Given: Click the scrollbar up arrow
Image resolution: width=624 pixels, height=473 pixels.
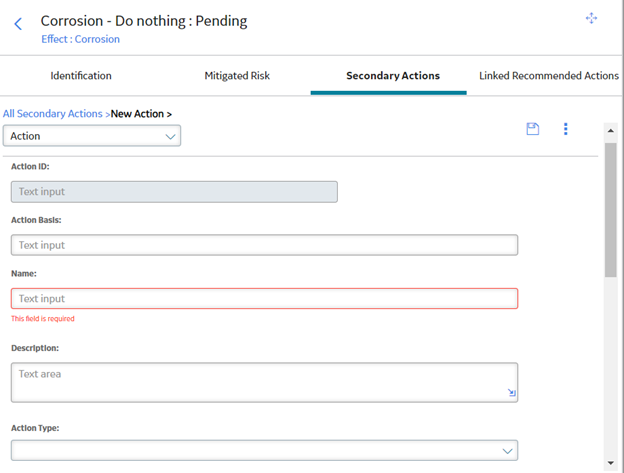Looking at the screenshot, I should 610,130.
